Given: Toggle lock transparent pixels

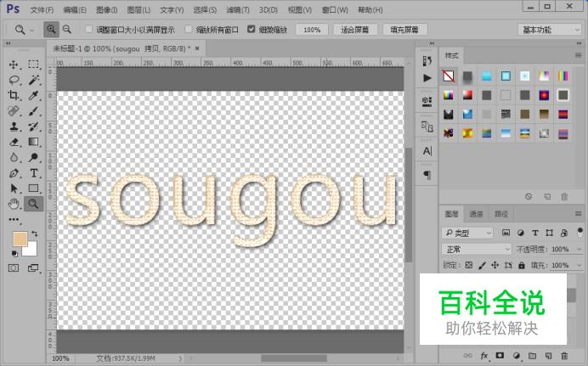Looking at the screenshot, I should [469, 265].
